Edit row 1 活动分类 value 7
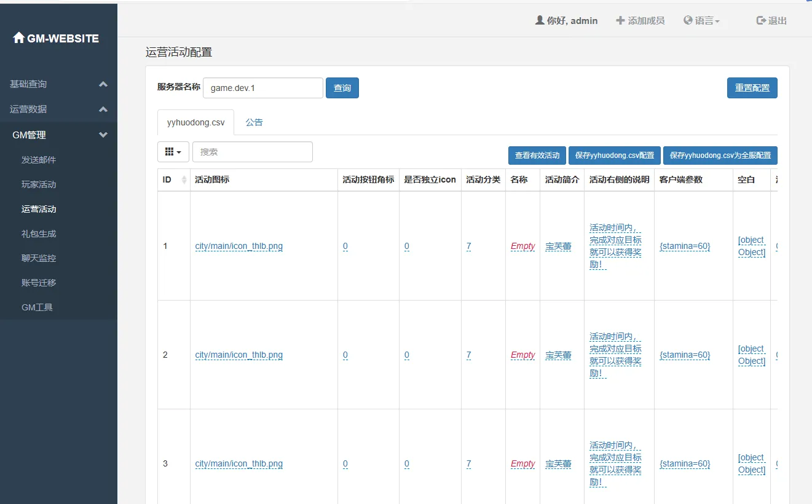 468,246
